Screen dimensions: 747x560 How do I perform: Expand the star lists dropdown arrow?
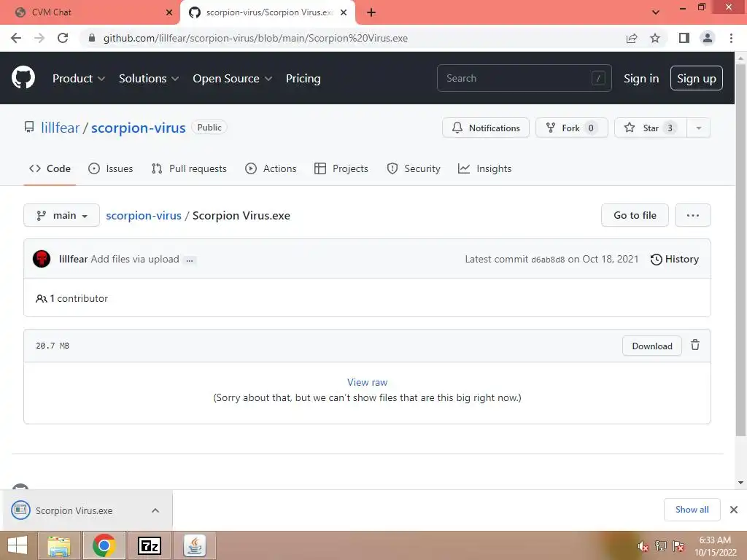point(699,128)
